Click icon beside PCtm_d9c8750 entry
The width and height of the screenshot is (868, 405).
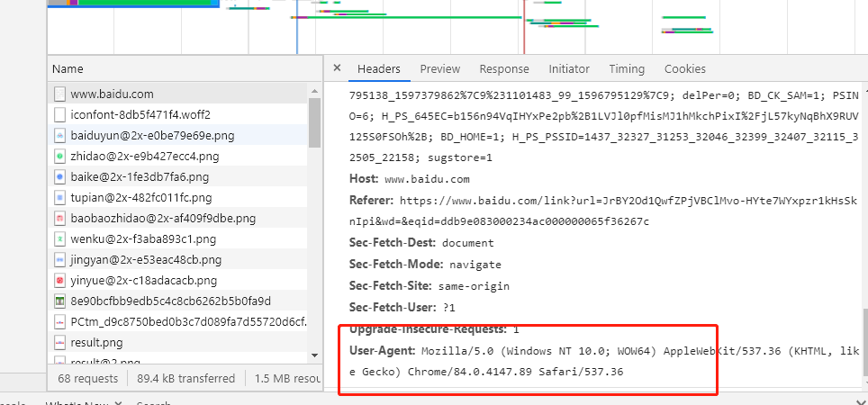coord(59,322)
